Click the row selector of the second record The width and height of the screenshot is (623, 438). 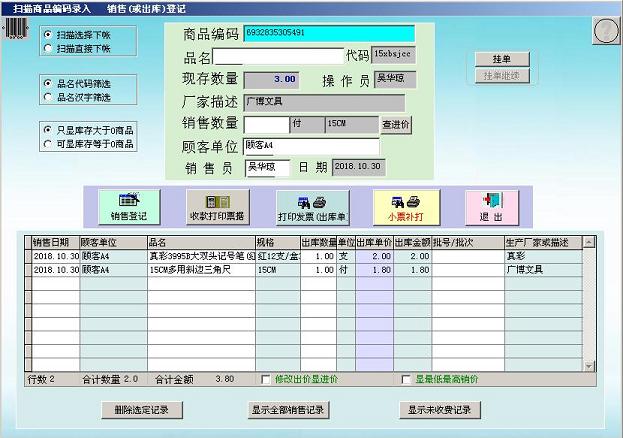(x=28, y=270)
